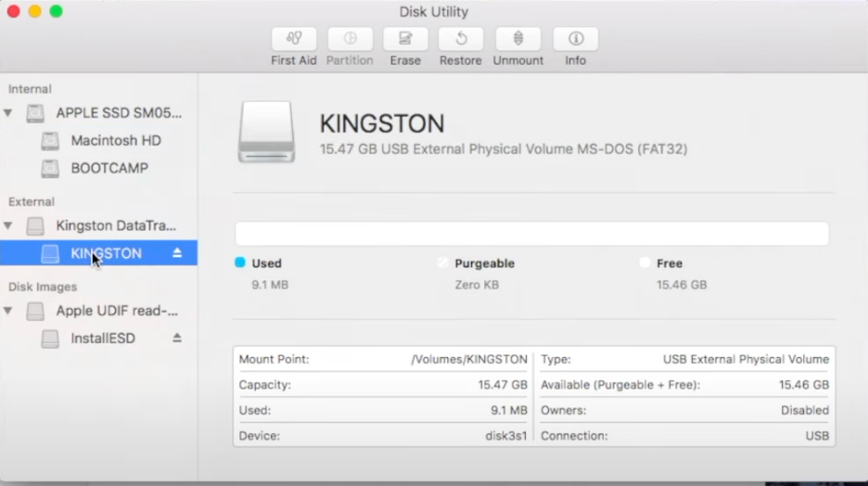
Task: Select Macintosh HD volume label
Action: pyautogui.click(x=116, y=141)
